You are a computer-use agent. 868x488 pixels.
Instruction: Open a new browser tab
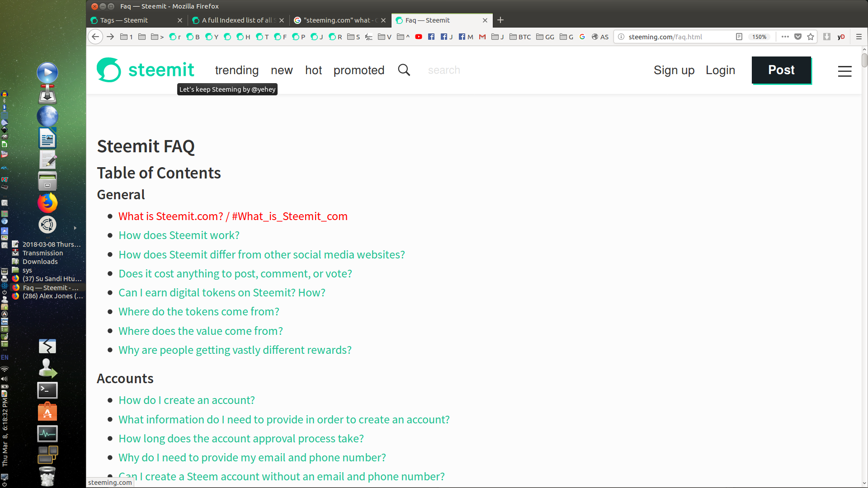[x=500, y=20]
